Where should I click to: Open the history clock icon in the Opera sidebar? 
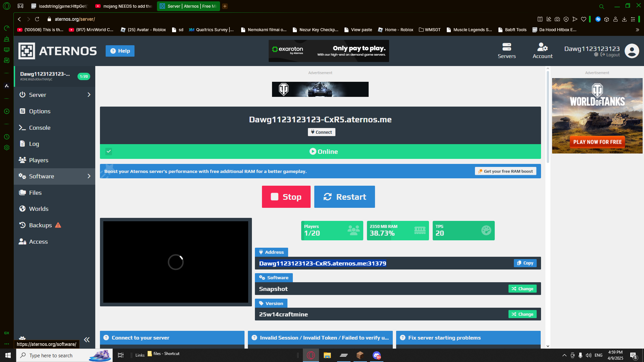click(7, 137)
